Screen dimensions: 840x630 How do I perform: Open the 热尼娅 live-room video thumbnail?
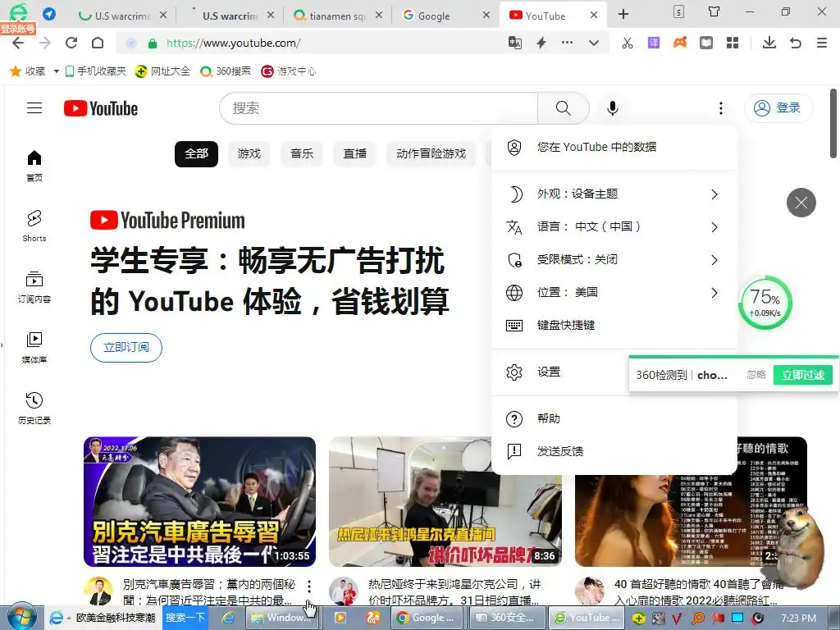445,501
